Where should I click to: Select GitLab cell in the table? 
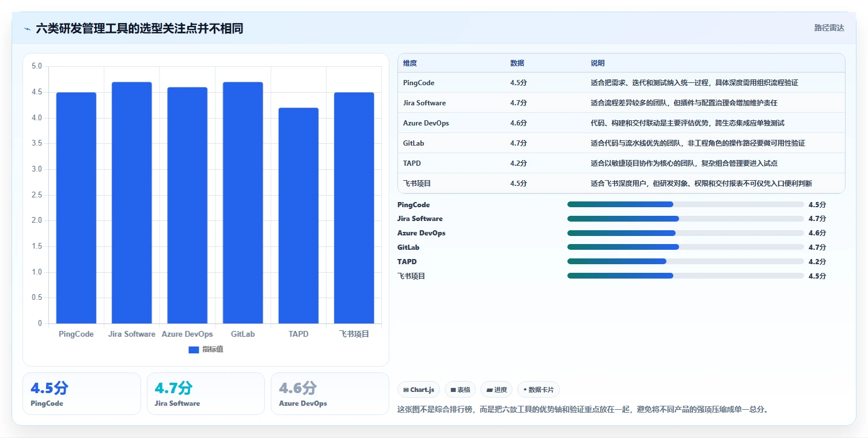pyautogui.click(x=414, y=143)
